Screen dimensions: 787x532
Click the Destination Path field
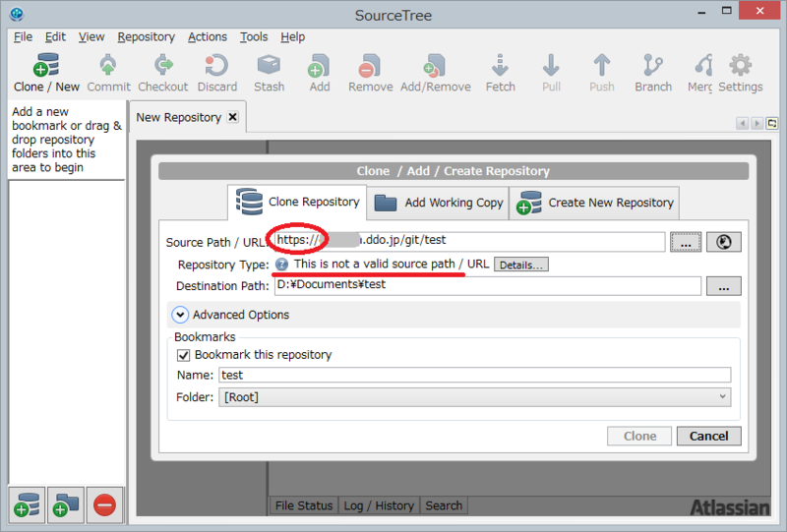[487, 285]
